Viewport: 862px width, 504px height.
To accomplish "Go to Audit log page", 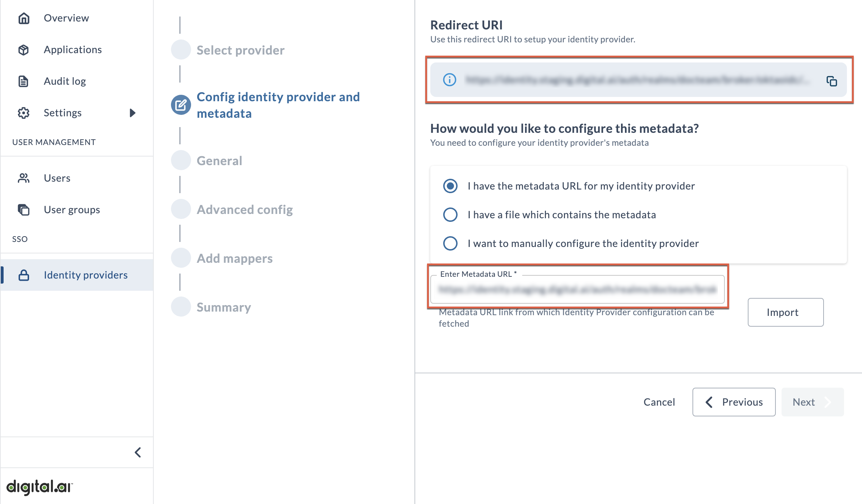I will 77,81.
